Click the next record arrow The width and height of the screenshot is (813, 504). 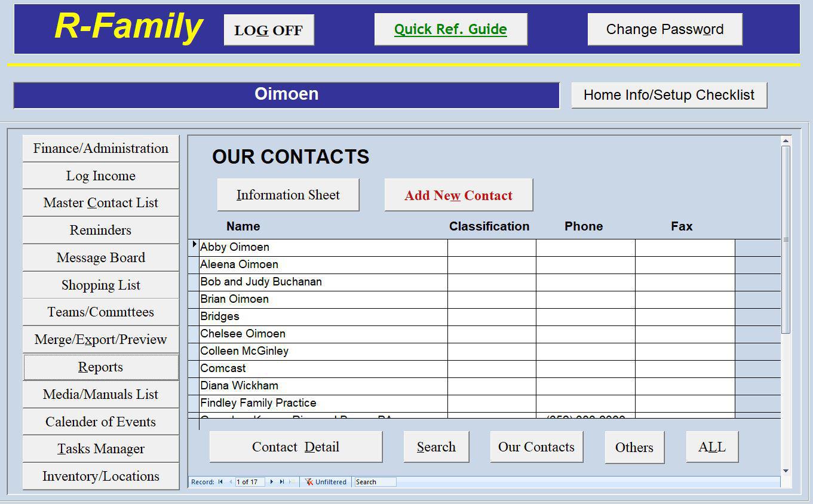(x=272, y=482)
